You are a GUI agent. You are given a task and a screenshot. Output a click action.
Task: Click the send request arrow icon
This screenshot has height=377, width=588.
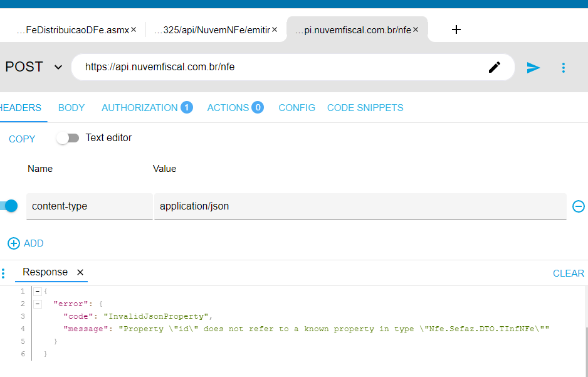[x=533, y=68]
